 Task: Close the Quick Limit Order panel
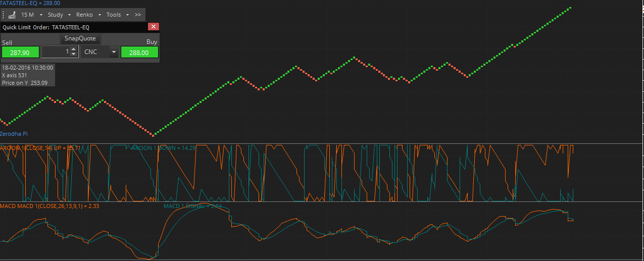click(x=154, y=27)
